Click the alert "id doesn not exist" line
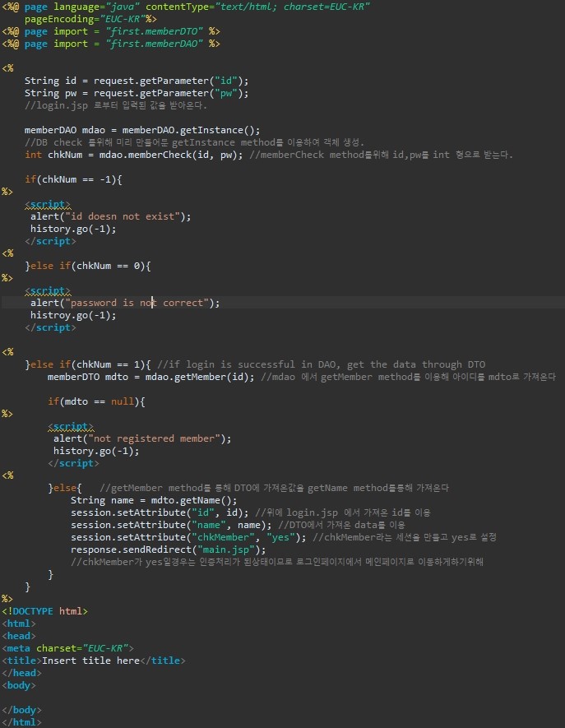 click(110, 216)
